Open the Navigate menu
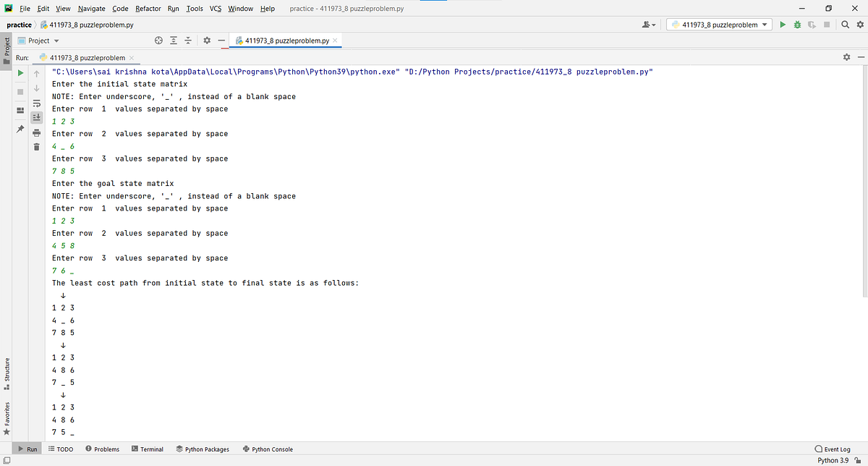Viewport: 868px width, 466px height. click(91, 8)
